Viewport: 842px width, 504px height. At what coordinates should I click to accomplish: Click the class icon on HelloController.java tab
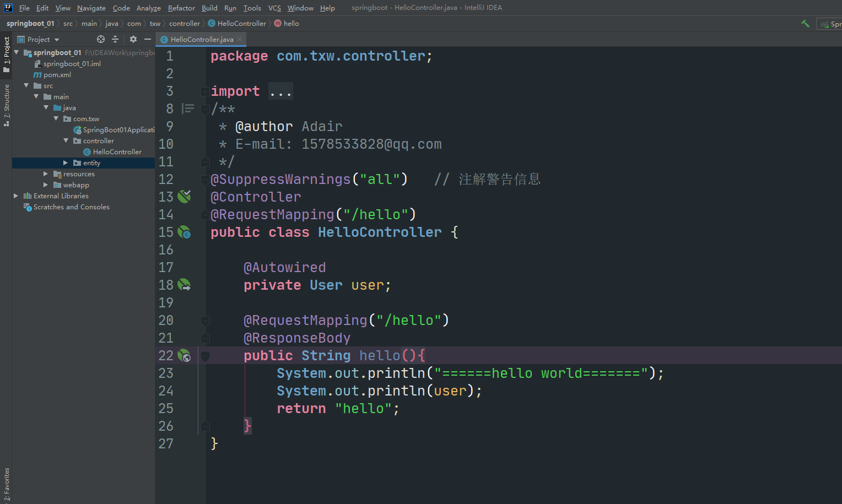pos(164,40)
